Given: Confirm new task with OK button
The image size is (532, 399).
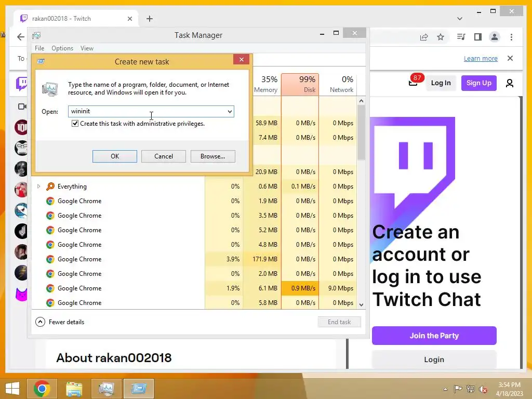Looking at the screenshot, I should (x=115, y=156).
